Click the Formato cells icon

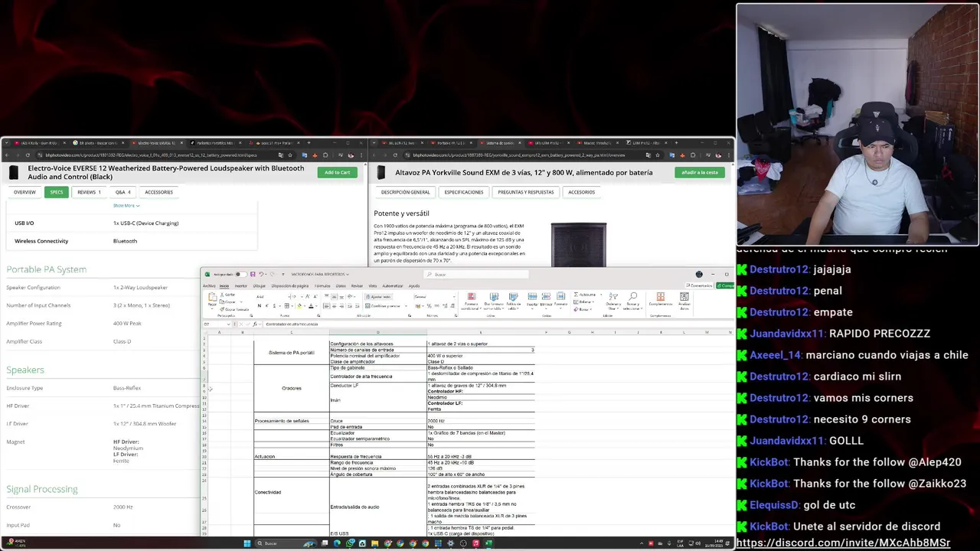pyautogui.click(x=560, y=298)
